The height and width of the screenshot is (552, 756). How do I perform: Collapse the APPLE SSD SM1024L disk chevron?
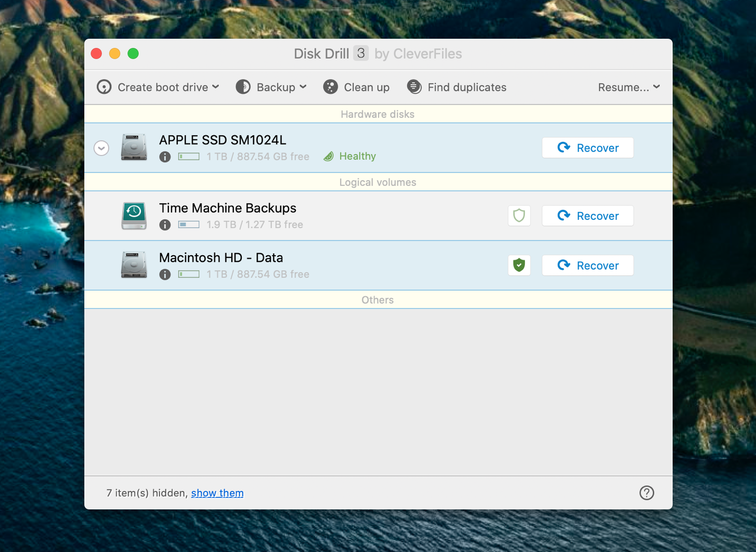tap(101, 148)
